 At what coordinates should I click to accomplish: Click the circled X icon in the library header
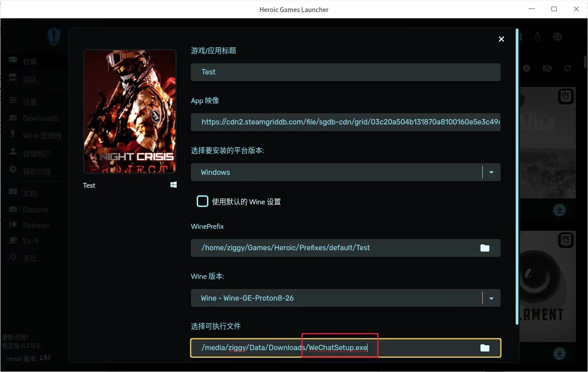pyautogui.click(x=526, y=68)
